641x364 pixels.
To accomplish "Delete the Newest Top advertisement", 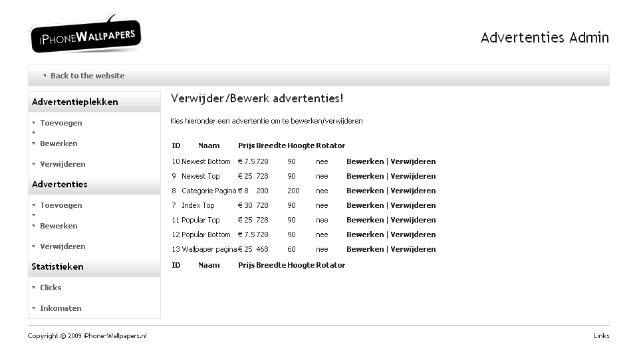I will [413, 176].
